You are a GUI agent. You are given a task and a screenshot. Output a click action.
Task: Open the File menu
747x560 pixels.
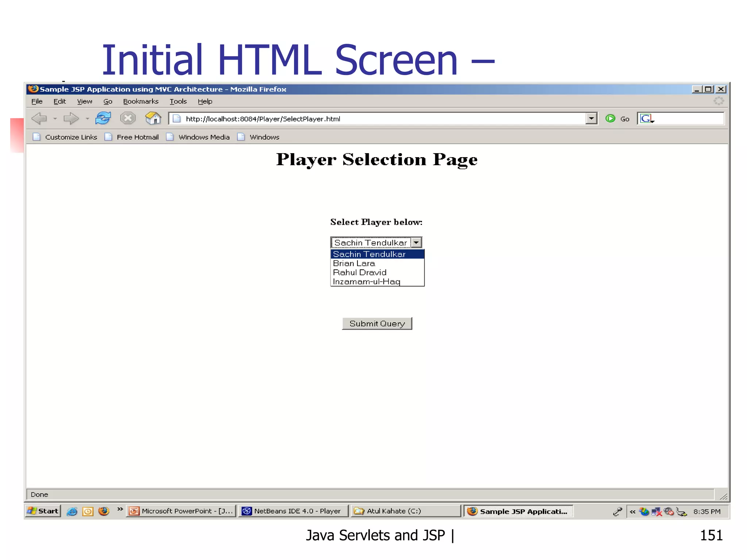[37, 101]
